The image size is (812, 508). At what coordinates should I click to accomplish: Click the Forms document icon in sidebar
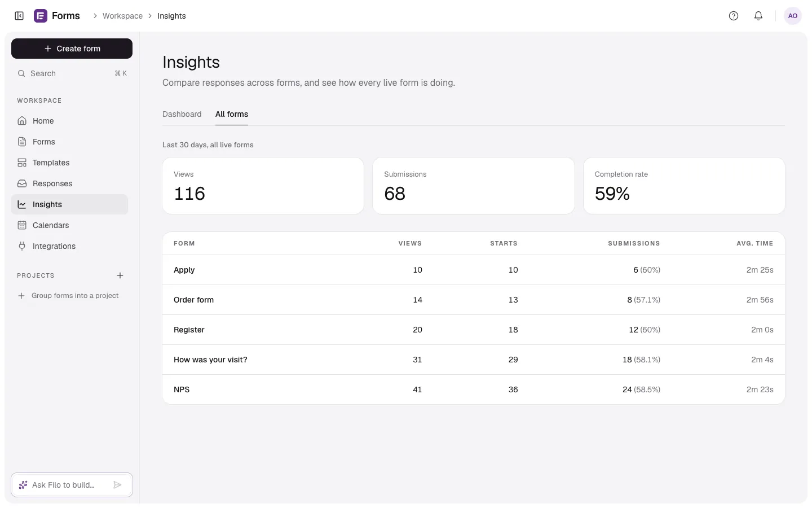tap(22, 142)
